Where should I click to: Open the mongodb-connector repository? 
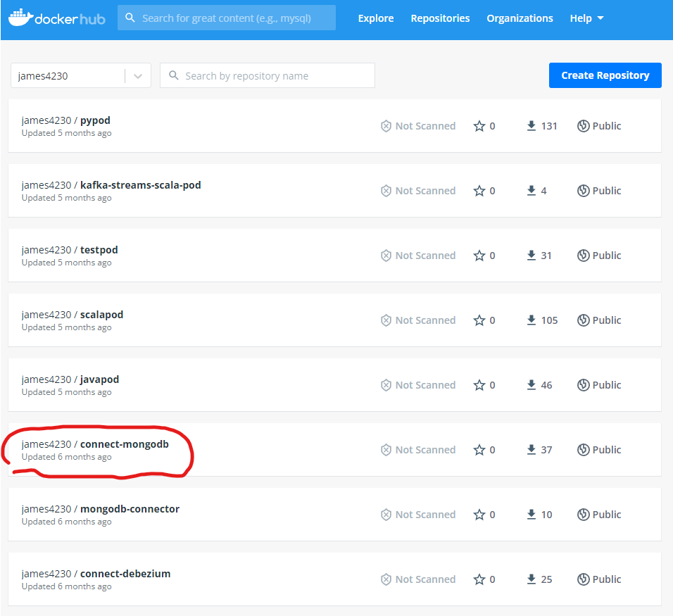point(130,509)
